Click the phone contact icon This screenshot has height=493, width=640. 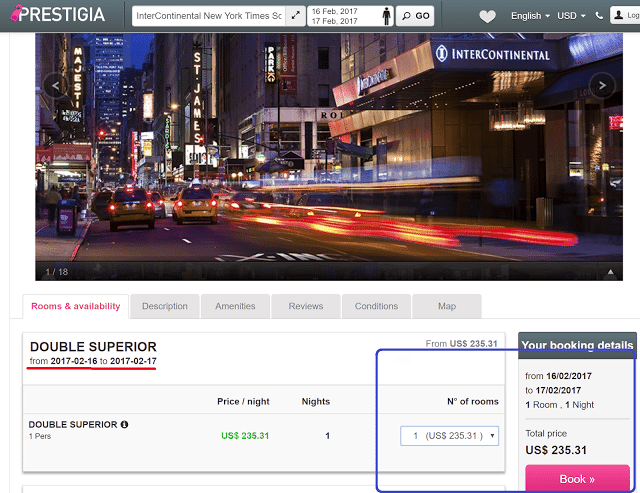599,16
